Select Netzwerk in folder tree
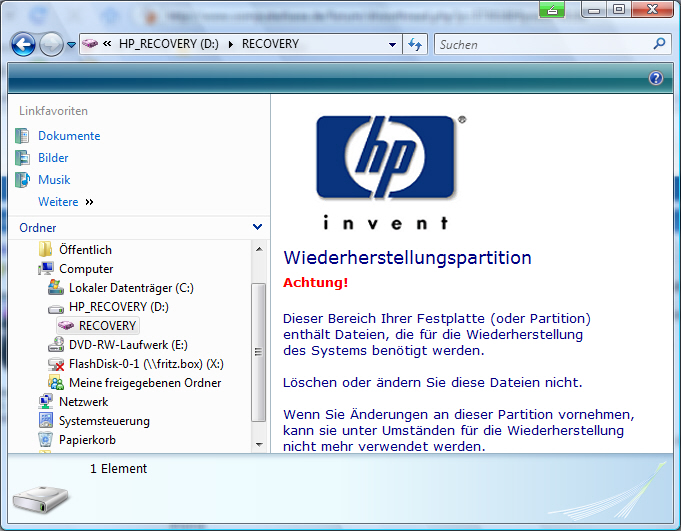Image resolution: width=681 pixels, height=531 pixels. 83,402
